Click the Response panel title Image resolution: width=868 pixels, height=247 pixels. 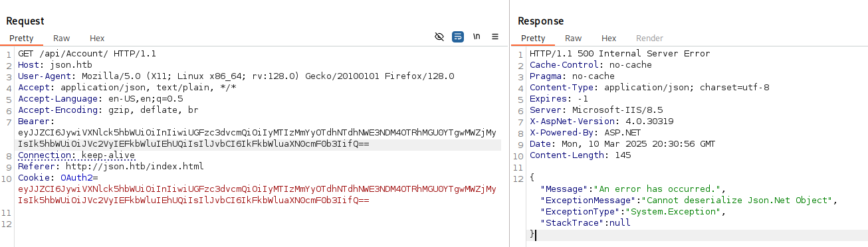[x=540, y=21]
